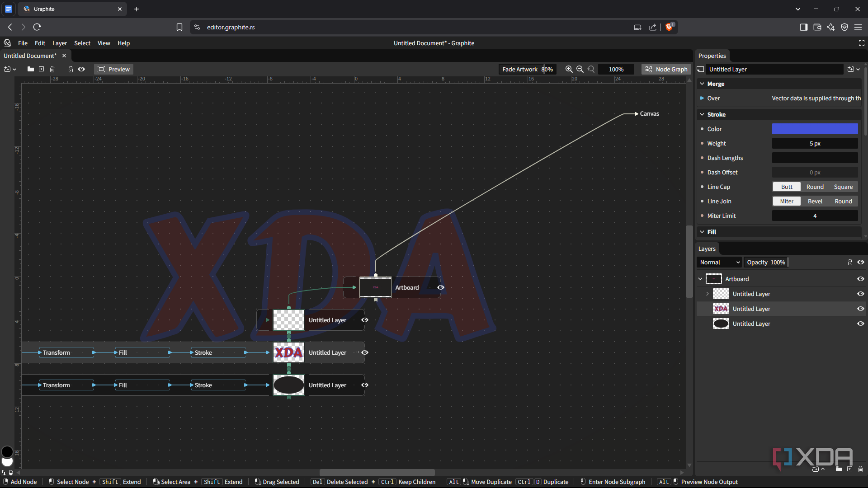Toggle visibility of the ellipse layer node
This screenshot has width=868, height=488.
click(x=365, y=385)
